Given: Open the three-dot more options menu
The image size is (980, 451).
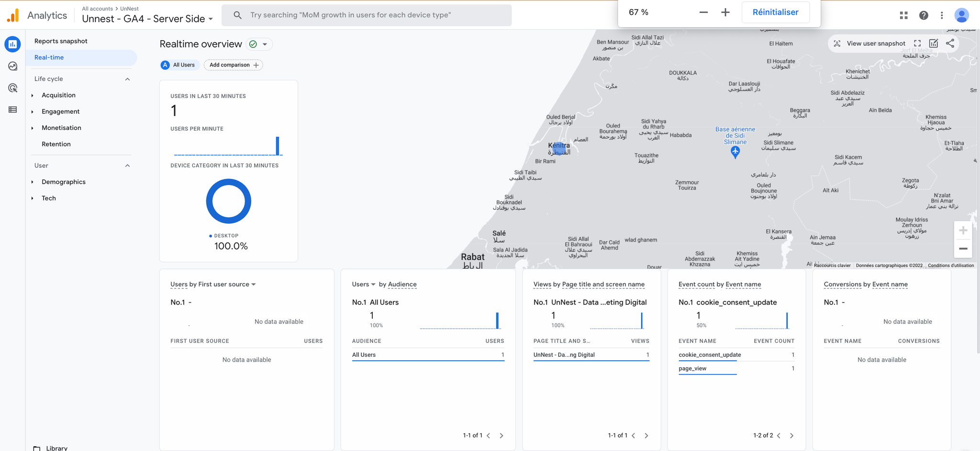Looking at the screenshot, I should point(942,15).
